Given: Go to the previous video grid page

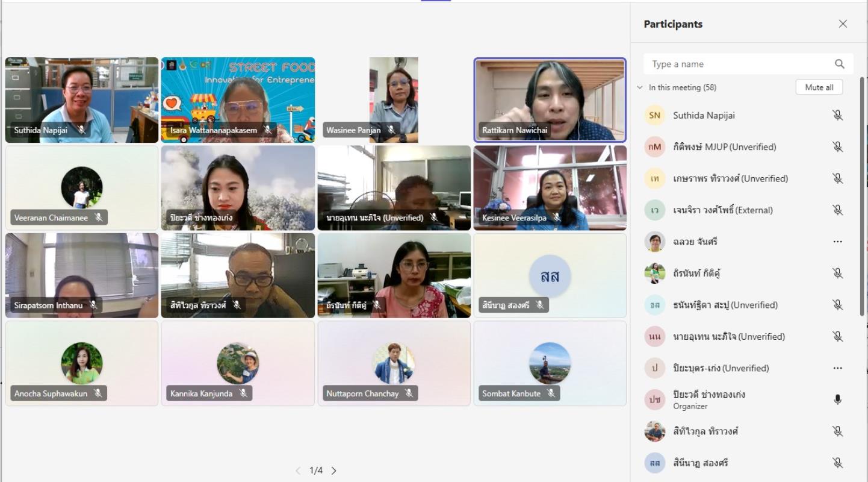Looking at the screenshot, I should click(298, 471).
